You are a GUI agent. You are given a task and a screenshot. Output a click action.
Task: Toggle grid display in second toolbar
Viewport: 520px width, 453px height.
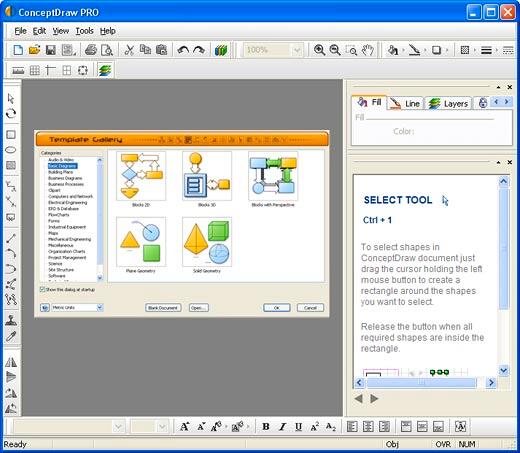[34, 70]
